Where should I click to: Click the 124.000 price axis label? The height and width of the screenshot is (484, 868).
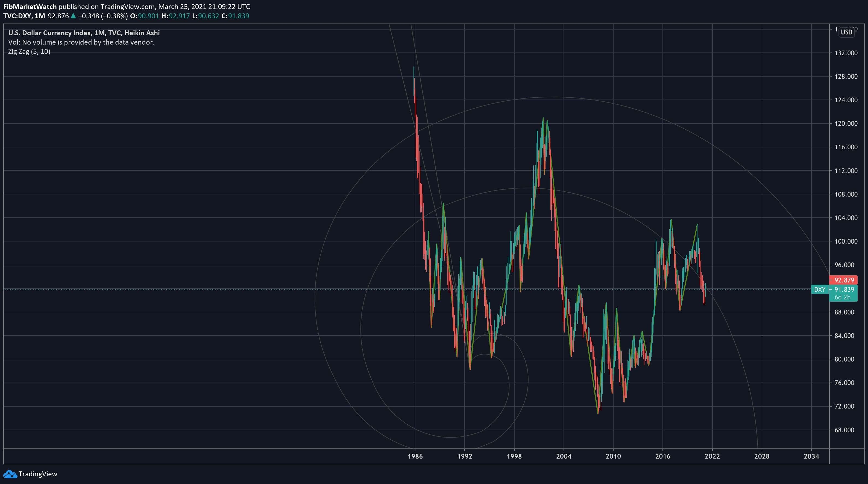tap(846, 100)
